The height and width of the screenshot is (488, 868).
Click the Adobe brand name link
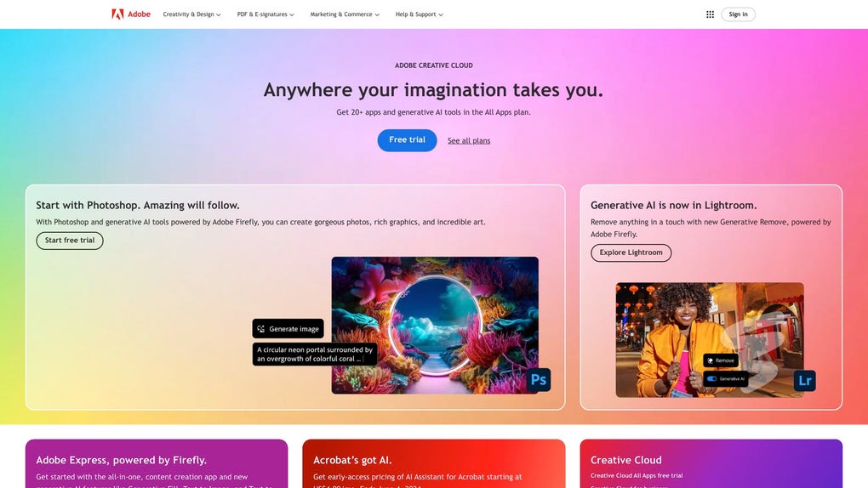(139, 14)
